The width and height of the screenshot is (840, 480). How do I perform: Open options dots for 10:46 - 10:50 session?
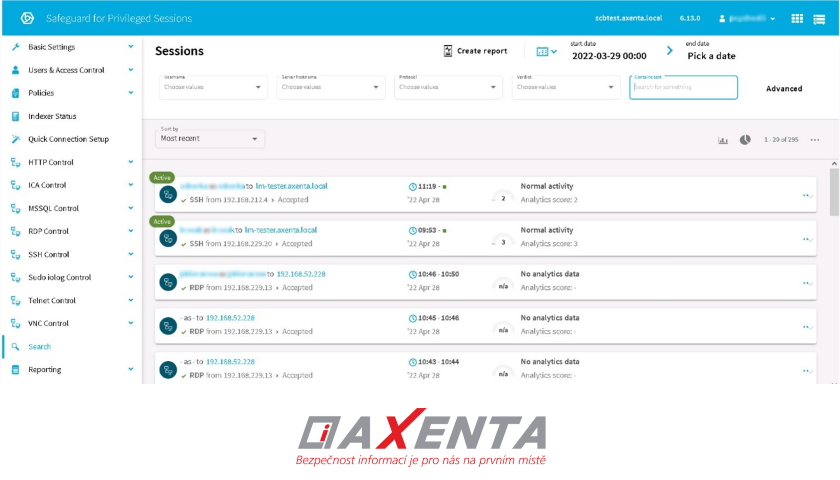tap(807, 283)
